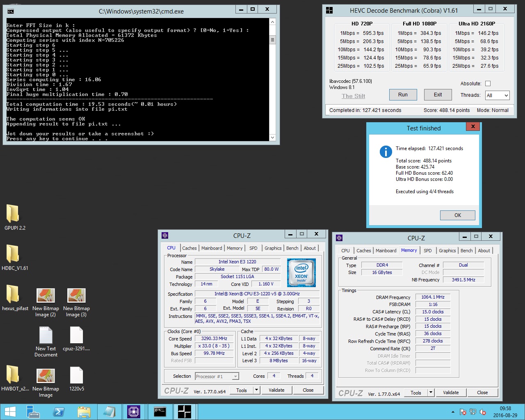Click the NB Frequency 3491.5 MHz value

(463, 280)
